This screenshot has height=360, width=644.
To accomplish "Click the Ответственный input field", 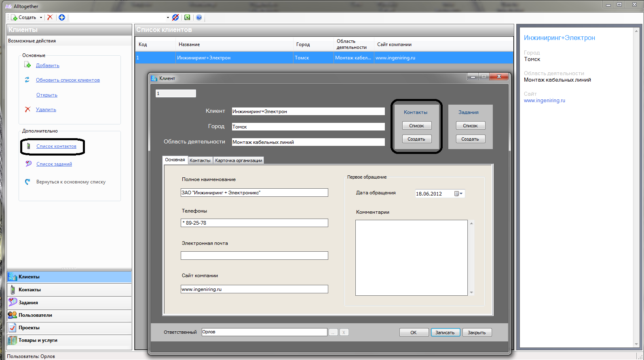I will (264, 332).
